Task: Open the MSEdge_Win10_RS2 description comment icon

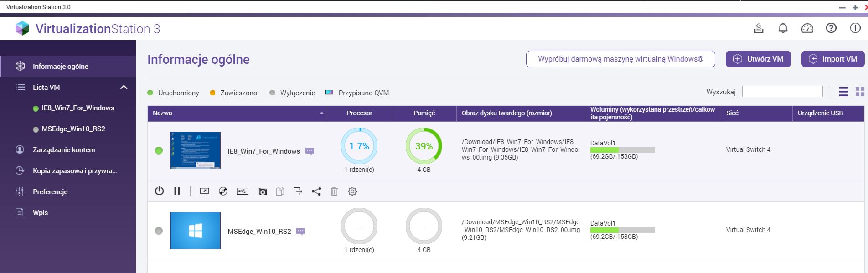Action: pos(300,232)
